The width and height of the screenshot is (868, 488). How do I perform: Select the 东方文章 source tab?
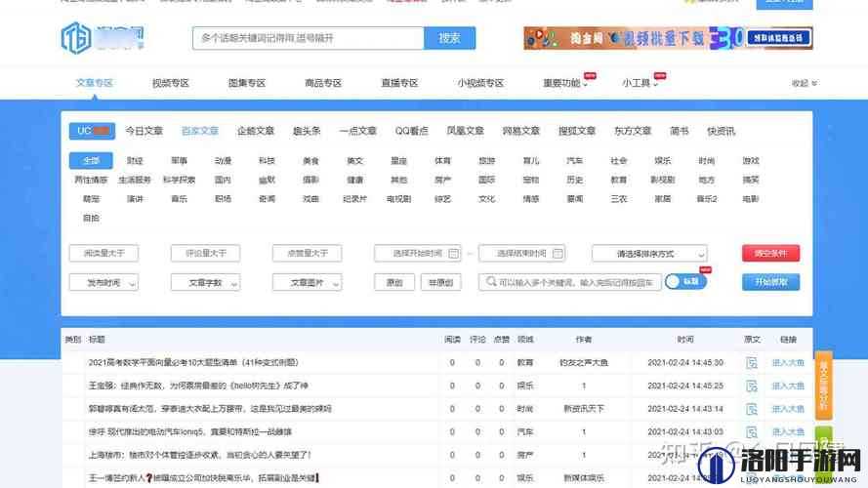(x=633, y=131)
